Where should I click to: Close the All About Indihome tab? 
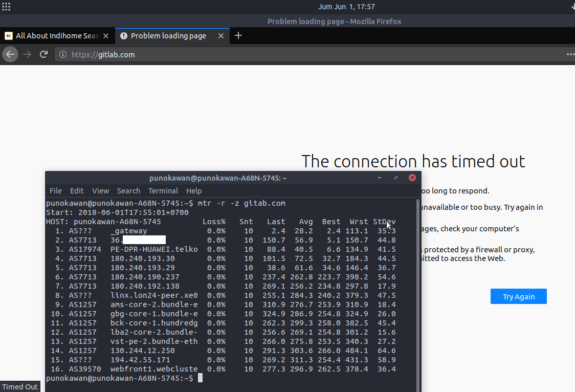tap(106, 36)
